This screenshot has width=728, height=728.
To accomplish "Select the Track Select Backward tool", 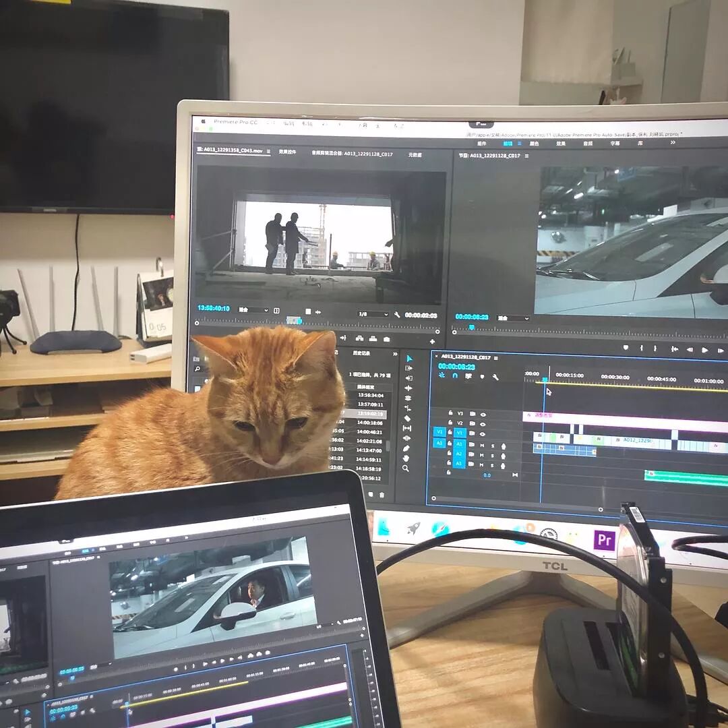I will (x=408, y=378).
